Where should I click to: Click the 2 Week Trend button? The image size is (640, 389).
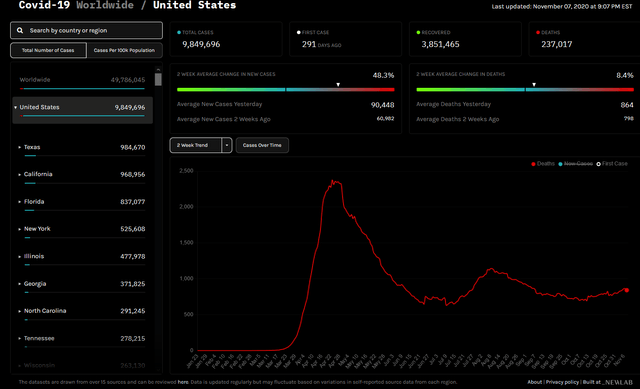(x=196, y=145)
